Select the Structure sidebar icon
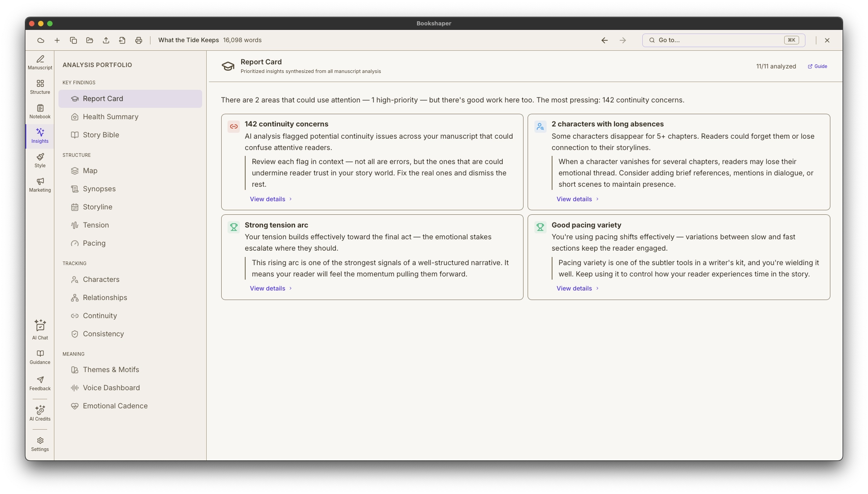 tap(40, 87)
